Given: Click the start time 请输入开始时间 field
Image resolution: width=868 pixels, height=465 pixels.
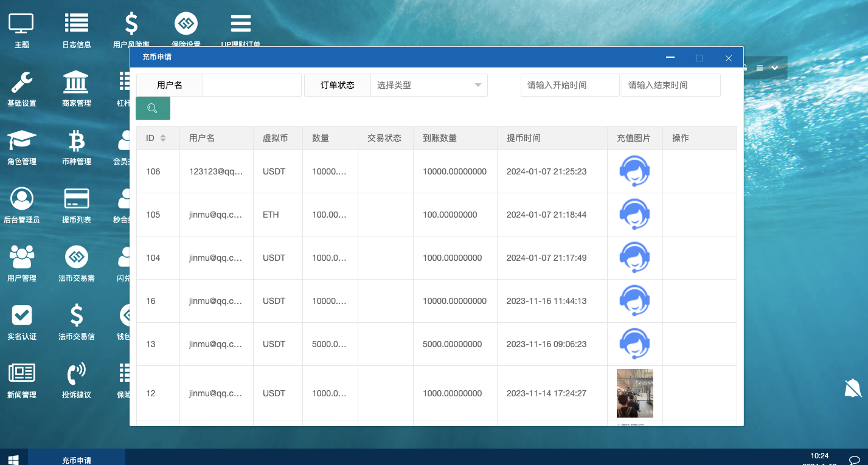Looking at the screenshot, I should 569,85.
